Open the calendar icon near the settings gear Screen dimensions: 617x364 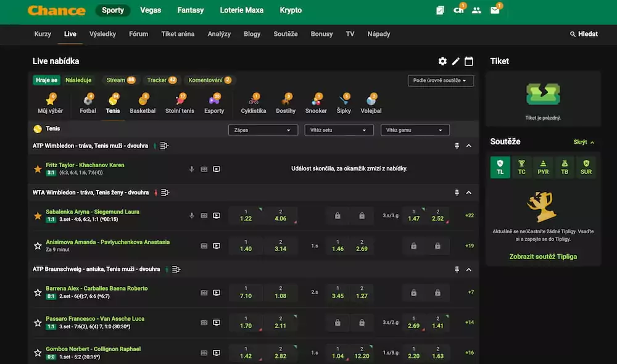(469, 61)
